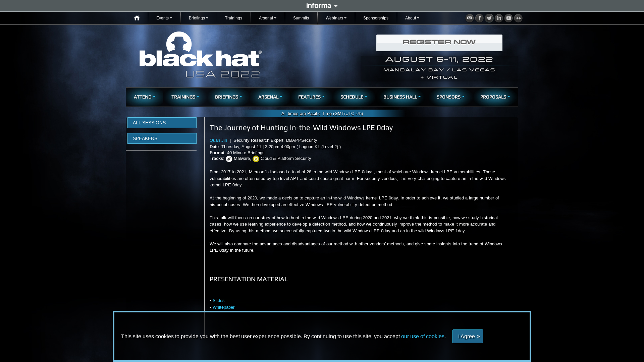Visit Black Hat's Facebook page
Screen dimensions: 644x362
pos(479,18)
